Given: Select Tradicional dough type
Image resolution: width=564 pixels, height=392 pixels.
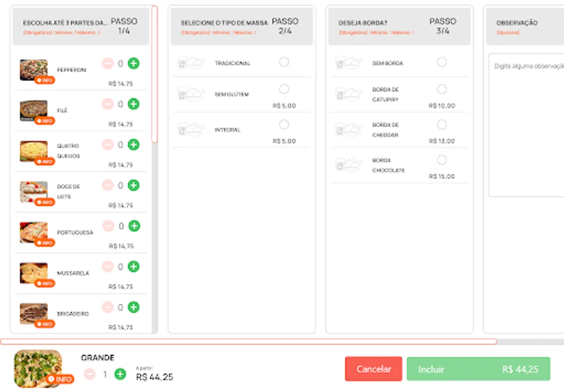Looking at the screenshot, I should (284, 62).
